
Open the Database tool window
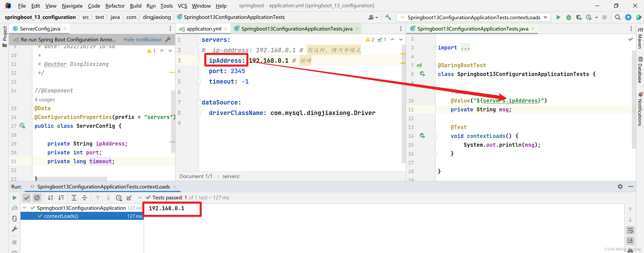pyautogui.click(x=640, y=70)
